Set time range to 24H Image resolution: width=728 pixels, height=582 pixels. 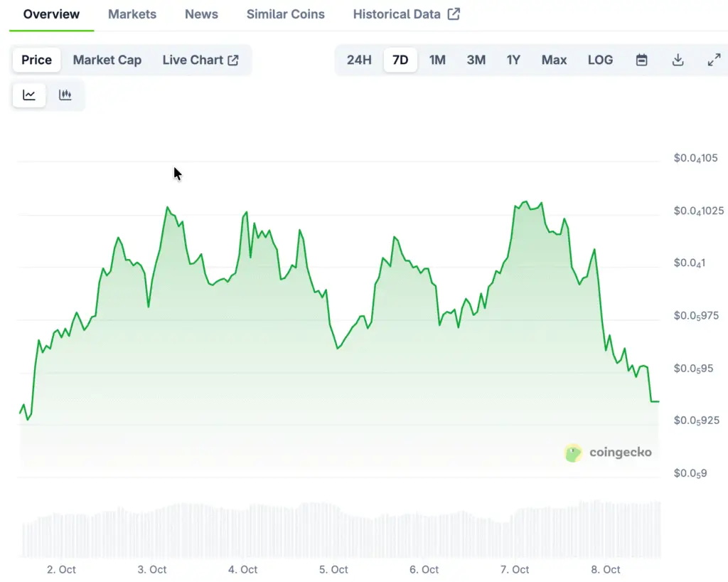tap(359, 60)
